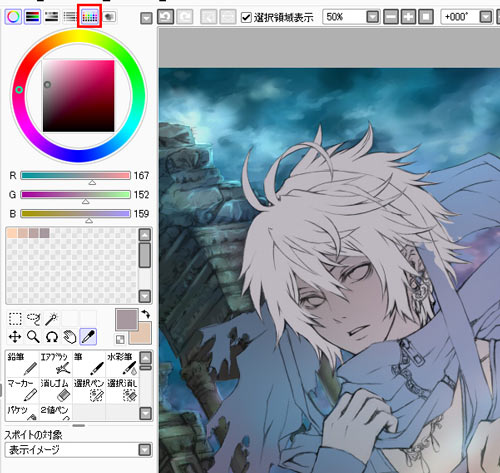The height and width of the screenshot is (473, 500).
Task: Select the 鉛筆 pencil brush
Action: 23,363
